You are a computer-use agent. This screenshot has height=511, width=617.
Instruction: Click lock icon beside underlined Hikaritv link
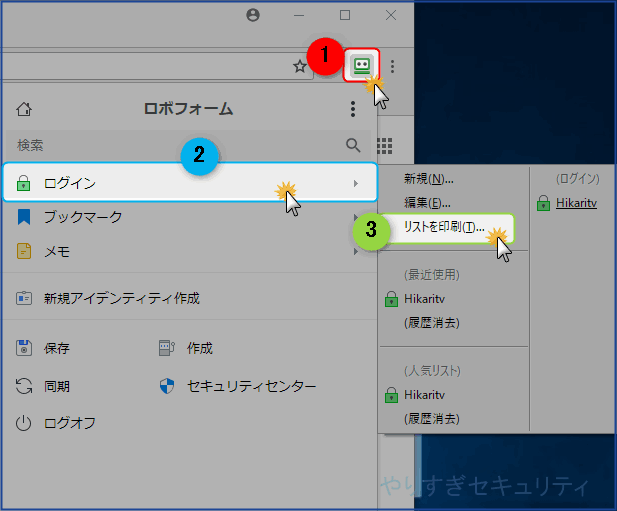(543, 203)
